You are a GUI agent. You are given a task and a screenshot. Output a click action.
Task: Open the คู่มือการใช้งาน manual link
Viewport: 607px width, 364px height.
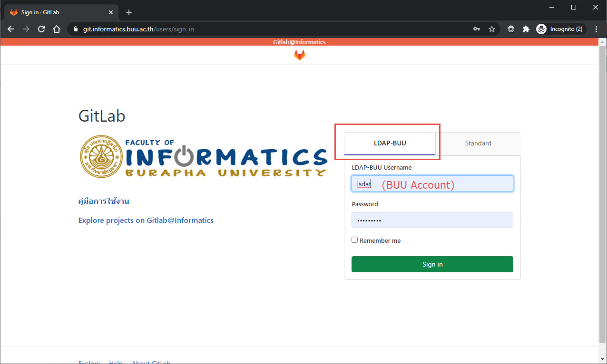tap(104, 201)
